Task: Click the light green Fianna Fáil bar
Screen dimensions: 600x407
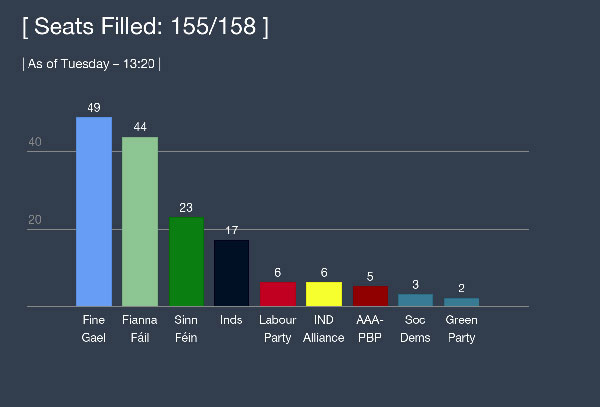Action: click(x=140, y=221)
